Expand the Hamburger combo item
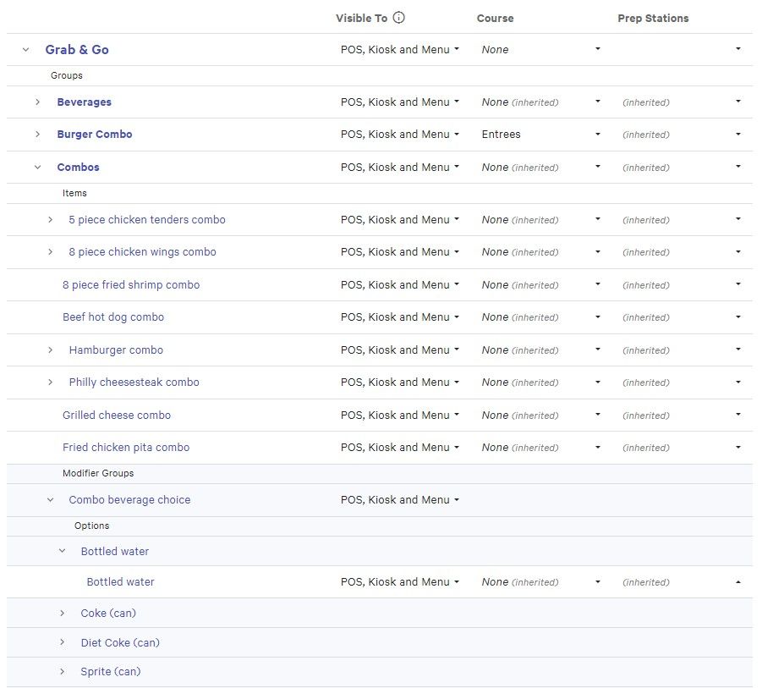Viewport: 784px width, 688px height. [x=50, y=350]
